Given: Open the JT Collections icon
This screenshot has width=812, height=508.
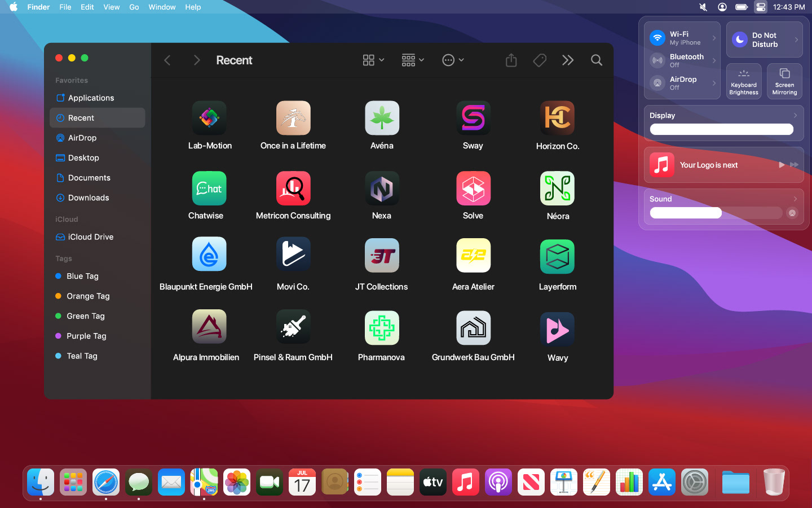Looking at the screenshot, I should pos(382,256).
